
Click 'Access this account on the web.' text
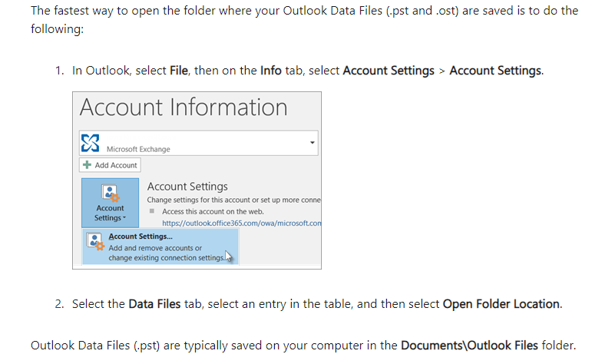[x=213, y=211]
